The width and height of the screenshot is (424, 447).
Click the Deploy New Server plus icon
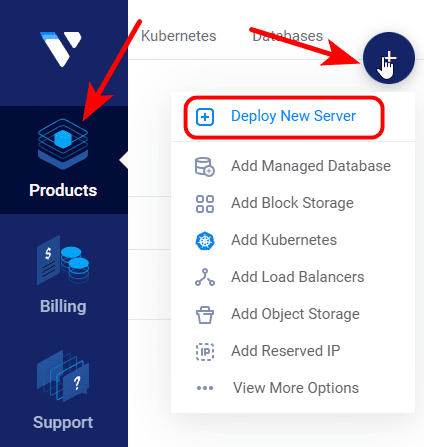point(205,117)
